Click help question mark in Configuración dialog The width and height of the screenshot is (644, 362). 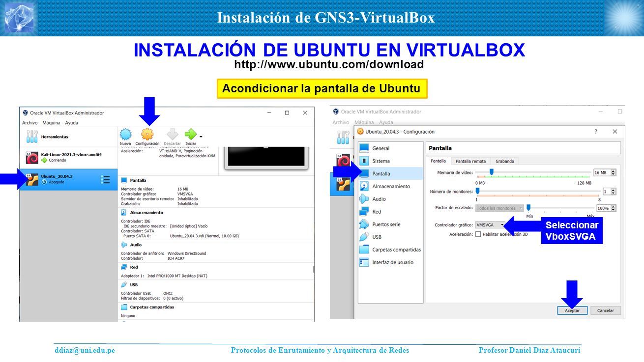(x=596, y=132)
